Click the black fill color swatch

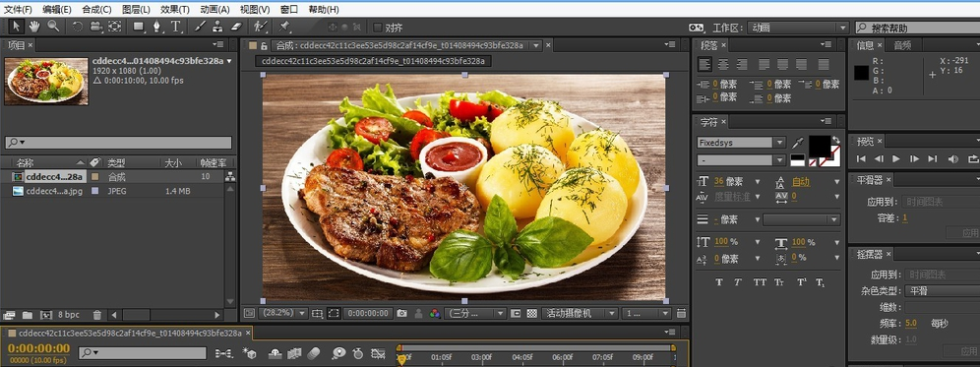click(x=820, y=147)
